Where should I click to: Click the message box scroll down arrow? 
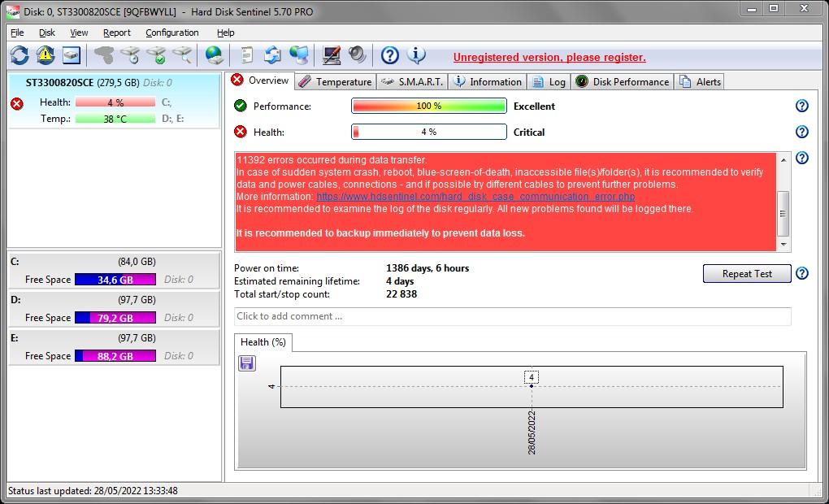pyautogui.click(x=783, y=245)
